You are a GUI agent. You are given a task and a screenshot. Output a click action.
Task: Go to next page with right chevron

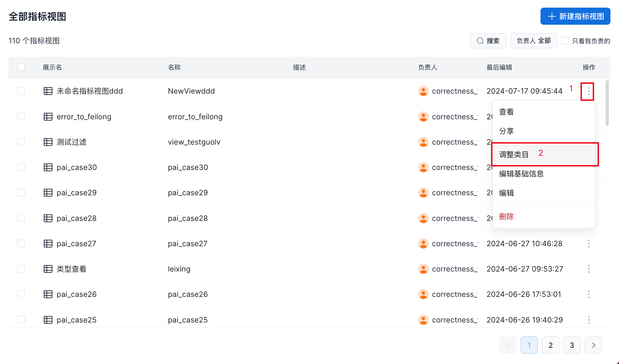593,345
